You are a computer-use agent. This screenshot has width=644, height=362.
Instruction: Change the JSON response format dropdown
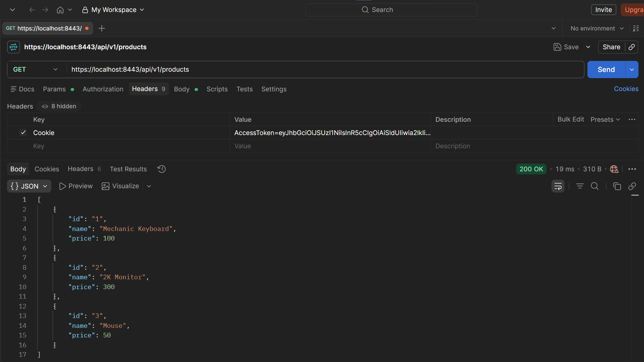[x=29, y=186]
